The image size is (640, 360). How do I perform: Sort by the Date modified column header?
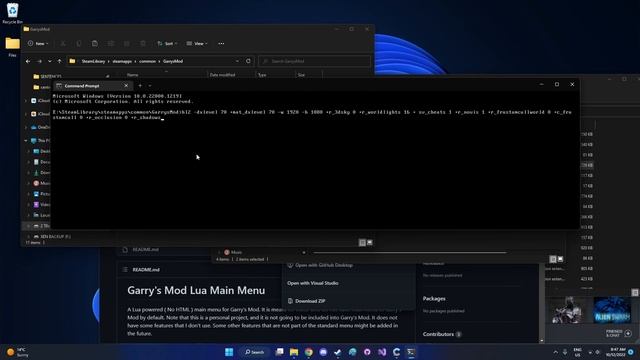click(222, 75)
